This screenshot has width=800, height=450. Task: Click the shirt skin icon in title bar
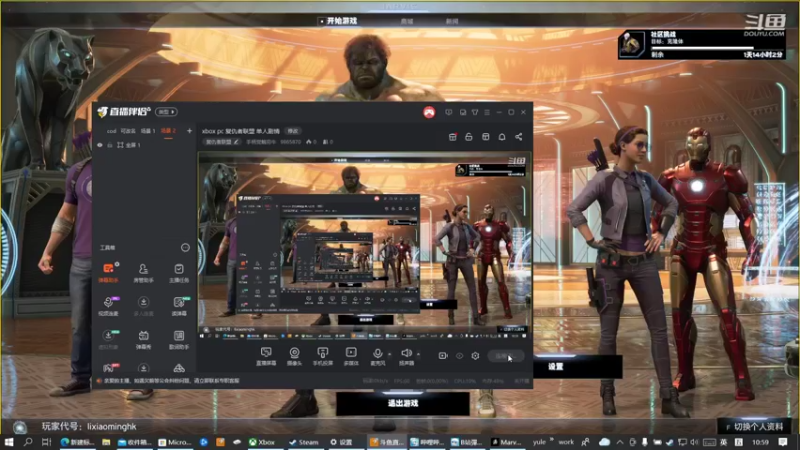[x=474, y=112]
